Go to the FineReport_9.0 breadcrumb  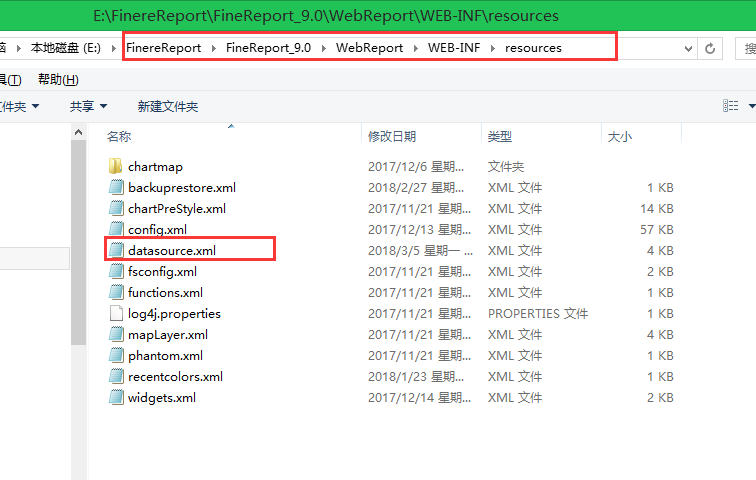tap(269, 48)
